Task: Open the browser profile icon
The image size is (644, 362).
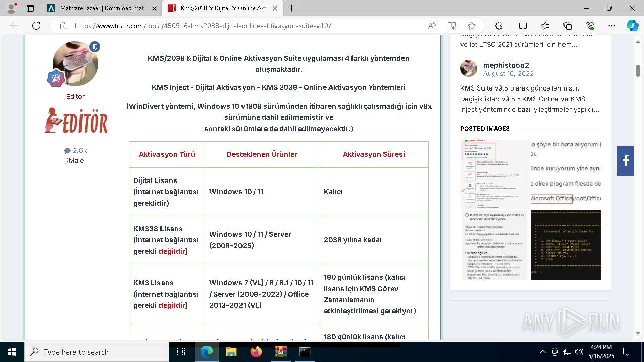Action: click(11, 8)
